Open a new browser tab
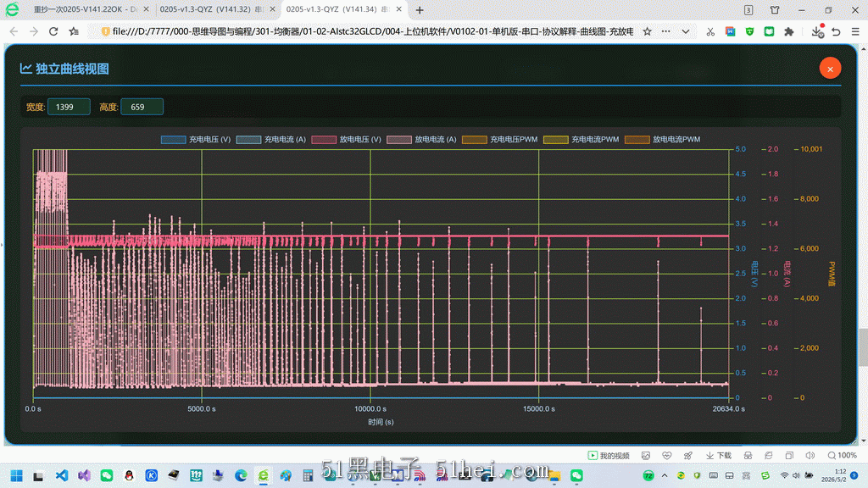Image resolution: width=868 pixels, height=488 pixels. click(x=420, y=10)
